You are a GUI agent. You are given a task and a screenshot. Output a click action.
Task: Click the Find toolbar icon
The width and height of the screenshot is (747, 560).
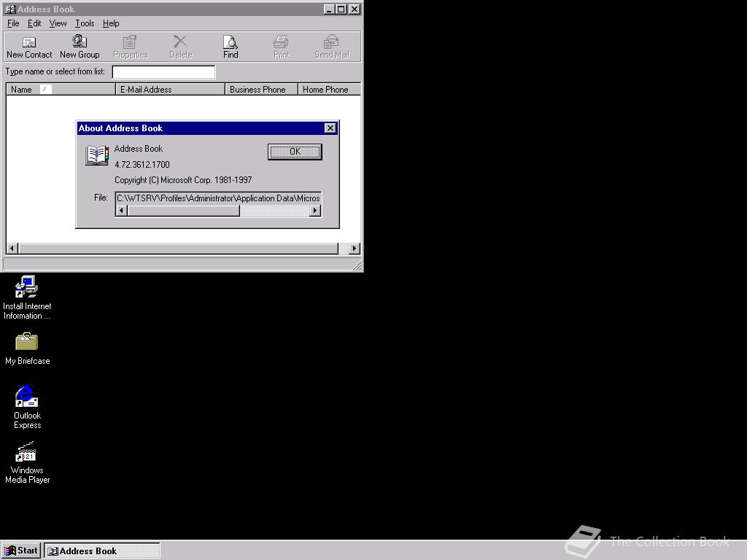point(231,47)
